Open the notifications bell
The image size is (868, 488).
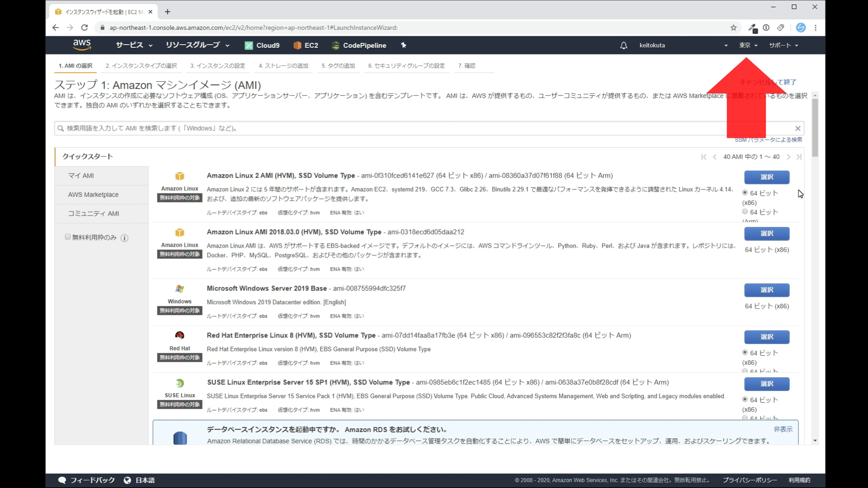click(623, 45)
